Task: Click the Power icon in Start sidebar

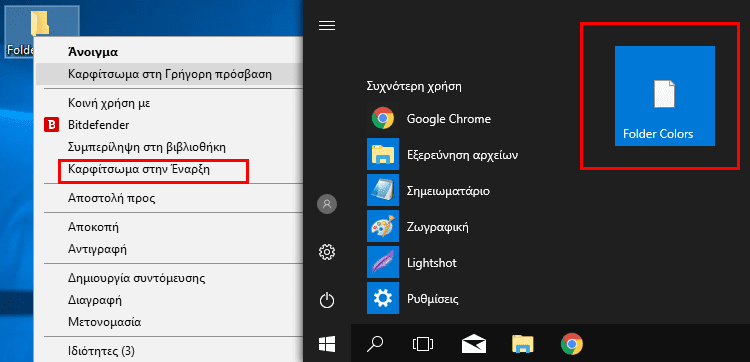Action: coord(327,300)
